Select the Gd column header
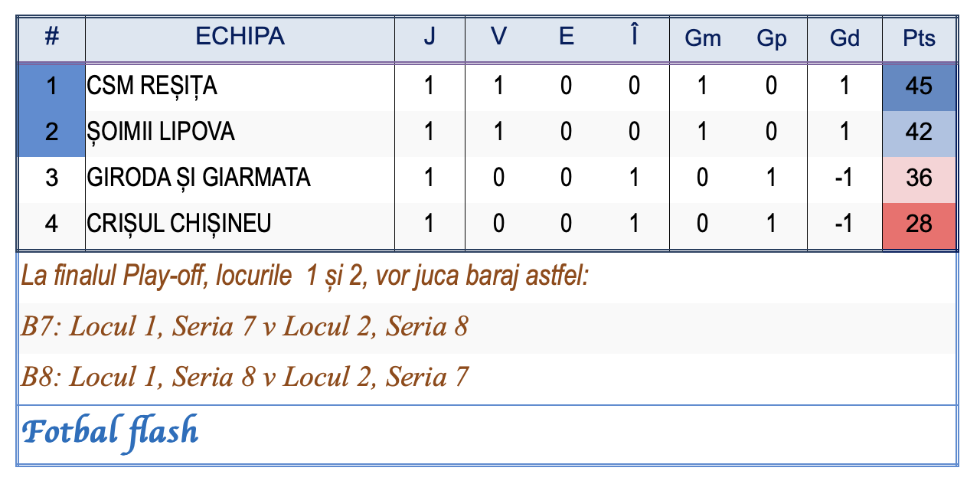 click(844, 38)
